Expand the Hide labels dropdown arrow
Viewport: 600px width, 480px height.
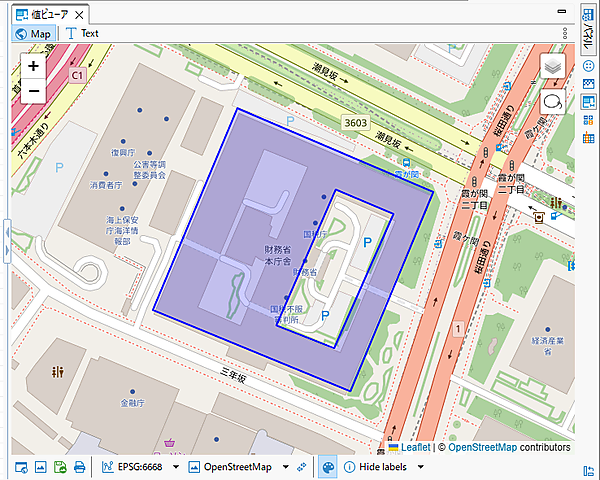pos(421,467)
